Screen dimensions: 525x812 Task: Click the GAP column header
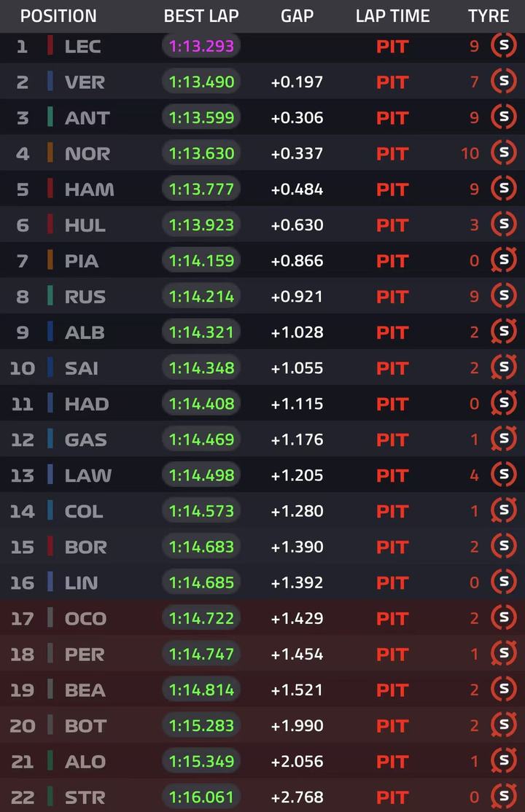297,16
